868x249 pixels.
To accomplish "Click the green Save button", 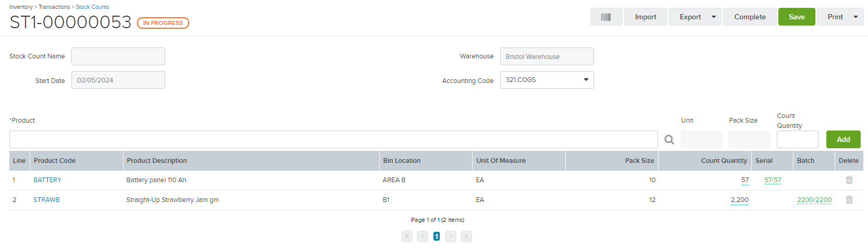I will point(797,17).
